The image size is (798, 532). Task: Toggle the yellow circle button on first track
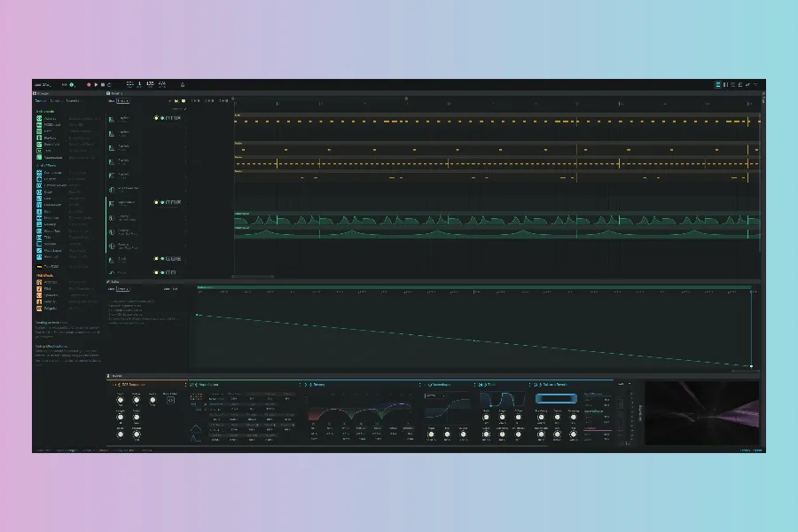coord(155,117)
